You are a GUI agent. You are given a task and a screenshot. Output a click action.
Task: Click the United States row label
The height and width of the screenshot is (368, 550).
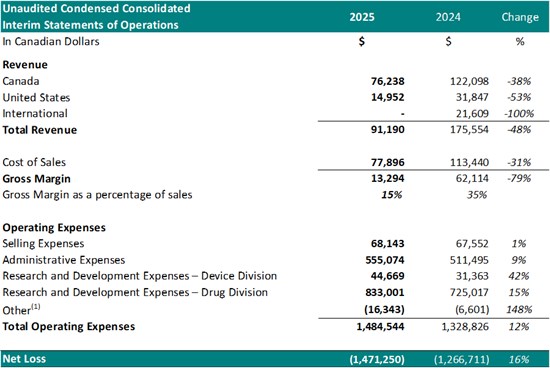36,98
